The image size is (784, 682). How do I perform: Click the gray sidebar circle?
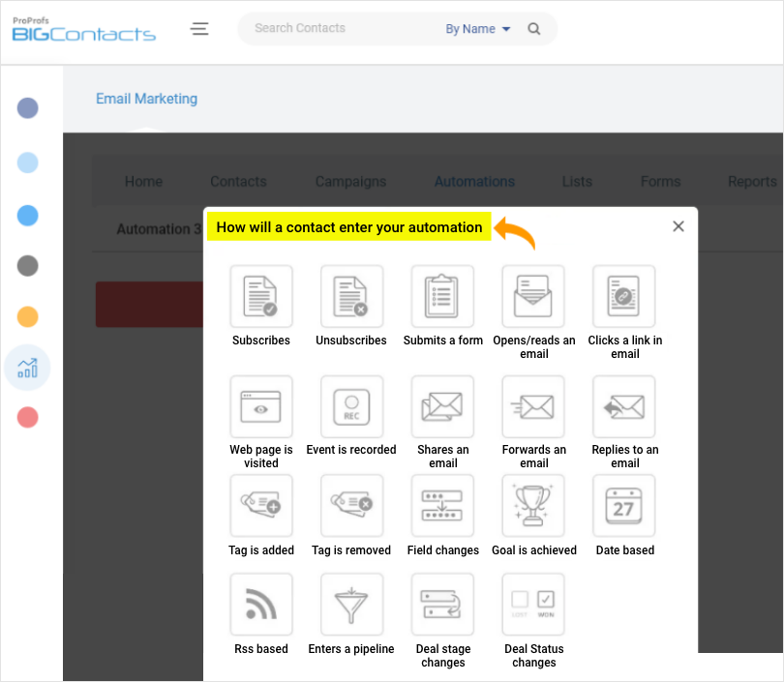[27, 265]
